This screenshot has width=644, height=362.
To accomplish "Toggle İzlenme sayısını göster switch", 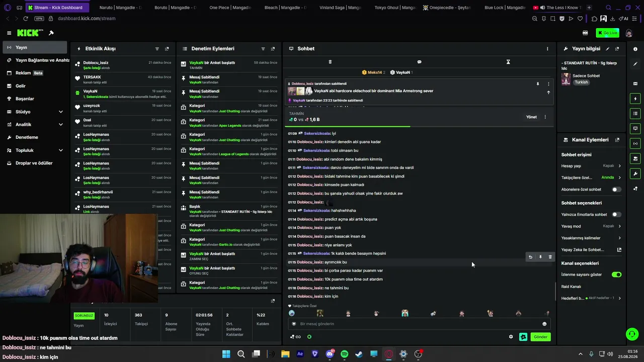I will (616, 275).
